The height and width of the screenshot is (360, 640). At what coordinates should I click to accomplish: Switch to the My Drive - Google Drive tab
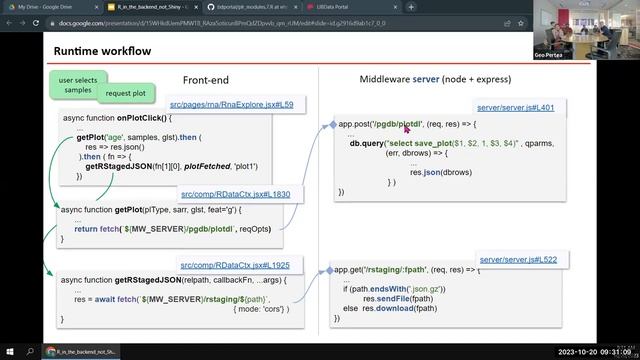click(51, 7)
